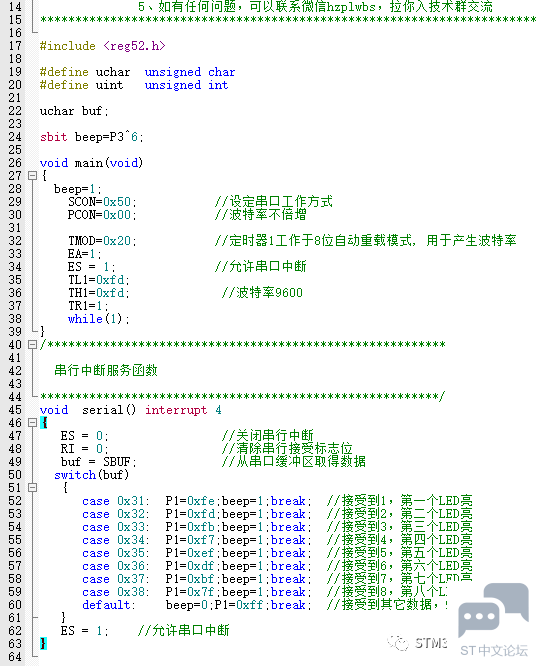This screenshot has height=666, width=537.
Task: Collapse the serial function fold at line 46
Action: [32, 423]
